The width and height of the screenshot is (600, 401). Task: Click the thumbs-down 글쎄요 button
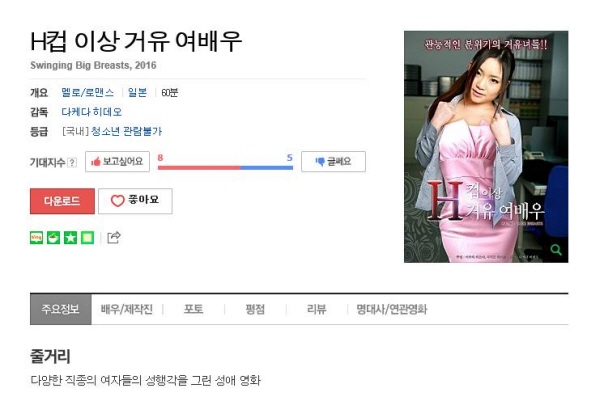click(333, 161)
